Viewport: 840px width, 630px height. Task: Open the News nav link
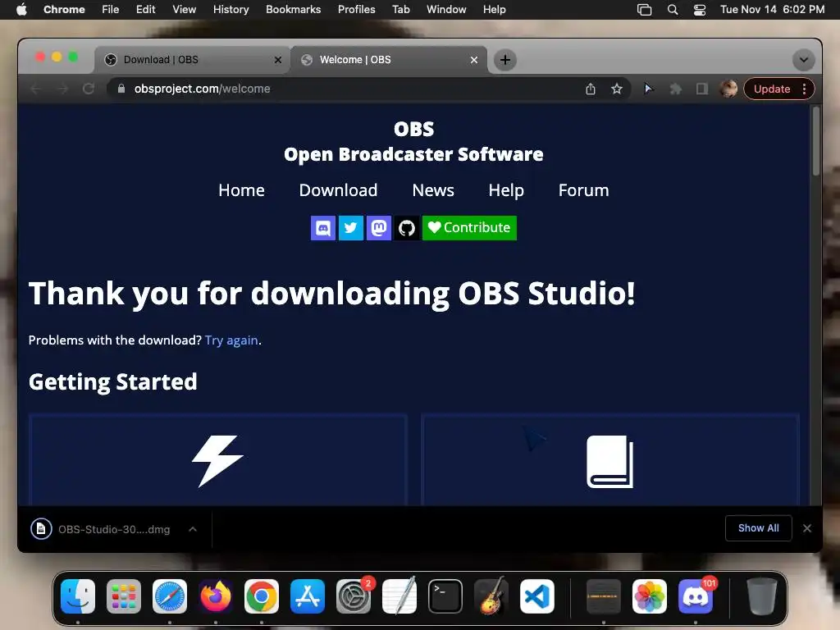click(x=433, y=190)
